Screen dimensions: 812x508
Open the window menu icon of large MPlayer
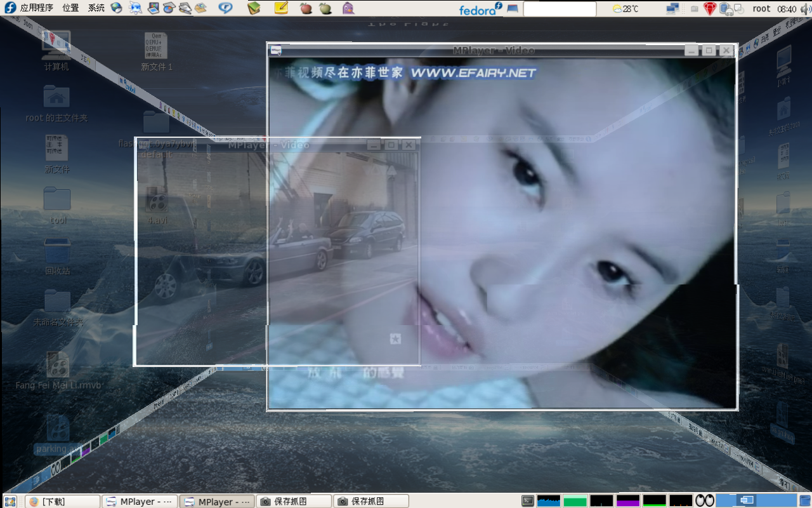coord(276,50)
